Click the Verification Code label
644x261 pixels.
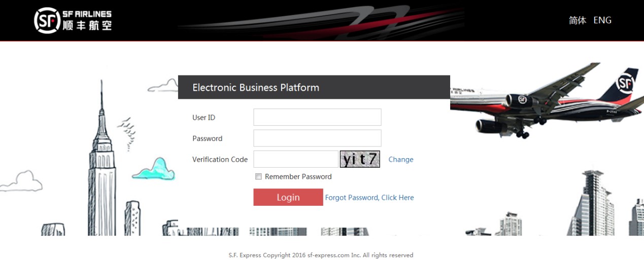(220, 159)
